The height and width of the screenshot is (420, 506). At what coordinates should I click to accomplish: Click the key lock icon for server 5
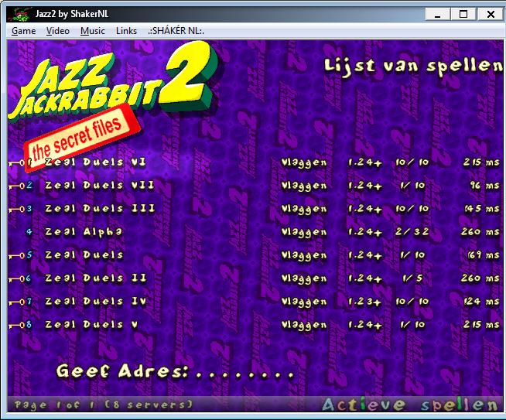coord(16,256)
